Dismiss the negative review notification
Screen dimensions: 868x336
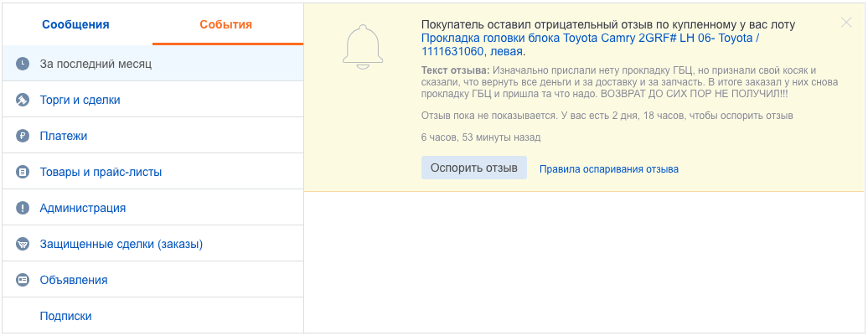846,23
